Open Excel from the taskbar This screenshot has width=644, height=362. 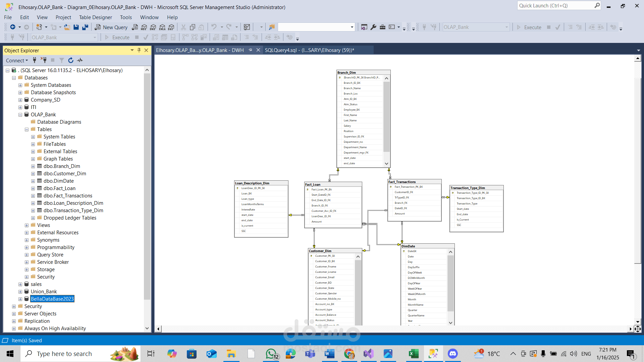(414, 354)
